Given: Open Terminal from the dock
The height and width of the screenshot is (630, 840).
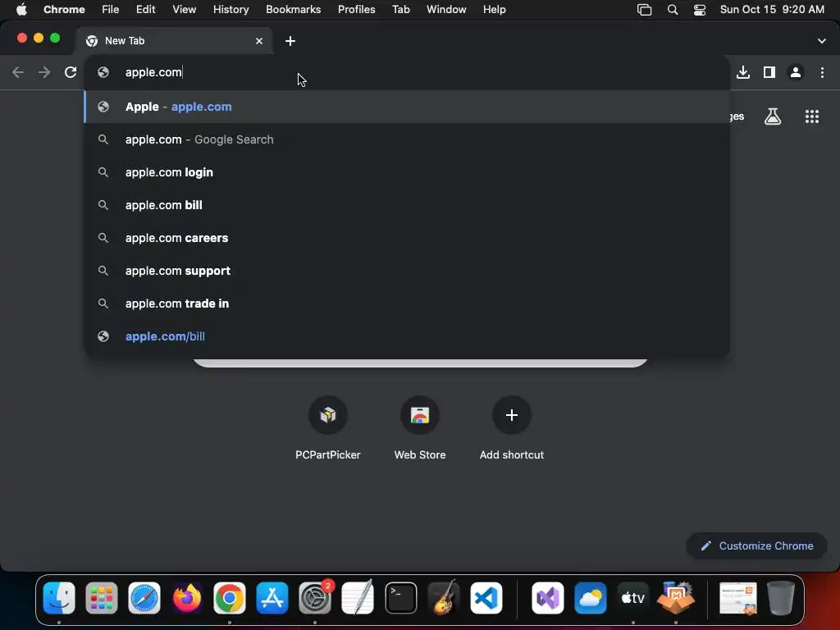Looking at the screenshot, I should pos(400,598).
